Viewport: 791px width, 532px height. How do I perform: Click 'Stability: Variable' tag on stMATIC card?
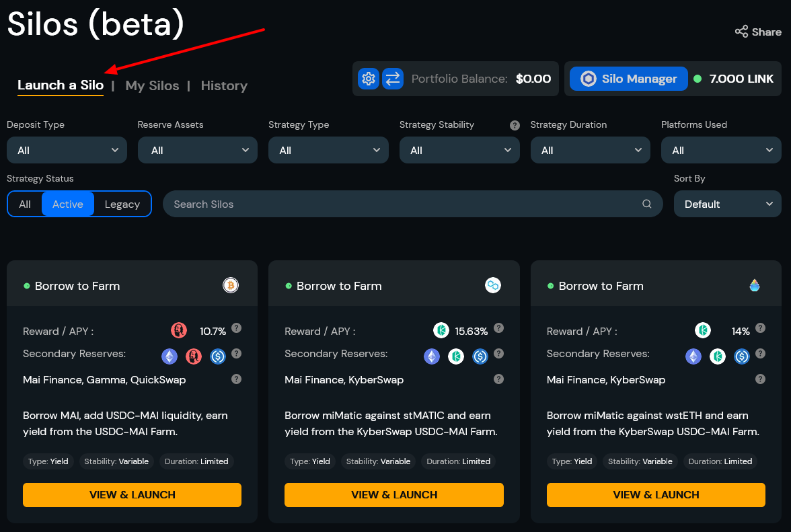378,461
